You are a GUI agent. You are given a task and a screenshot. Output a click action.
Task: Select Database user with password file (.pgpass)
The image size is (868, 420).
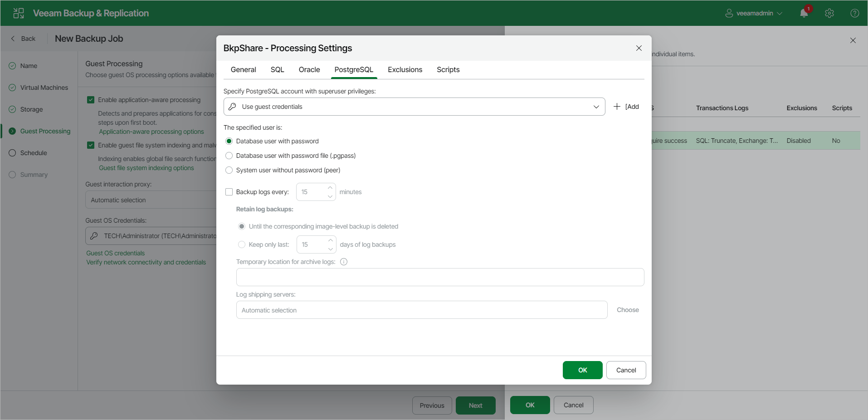pos(229,156)
